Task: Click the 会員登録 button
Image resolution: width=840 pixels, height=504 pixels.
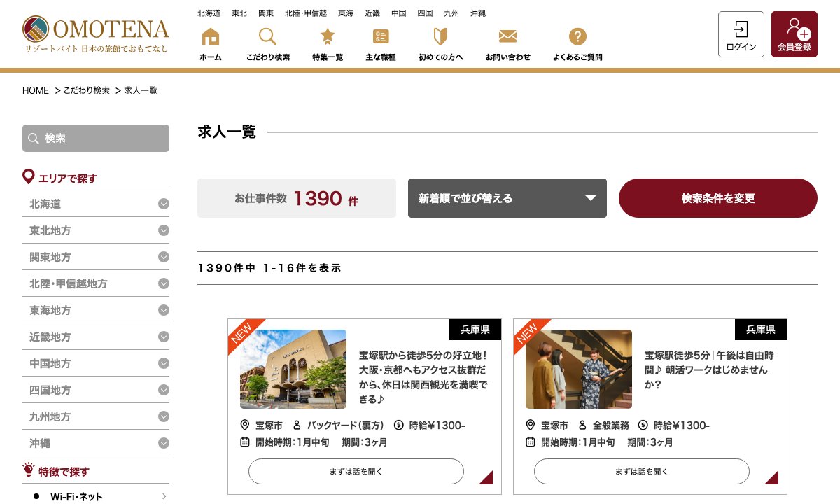Action: [x=794, y=34]
